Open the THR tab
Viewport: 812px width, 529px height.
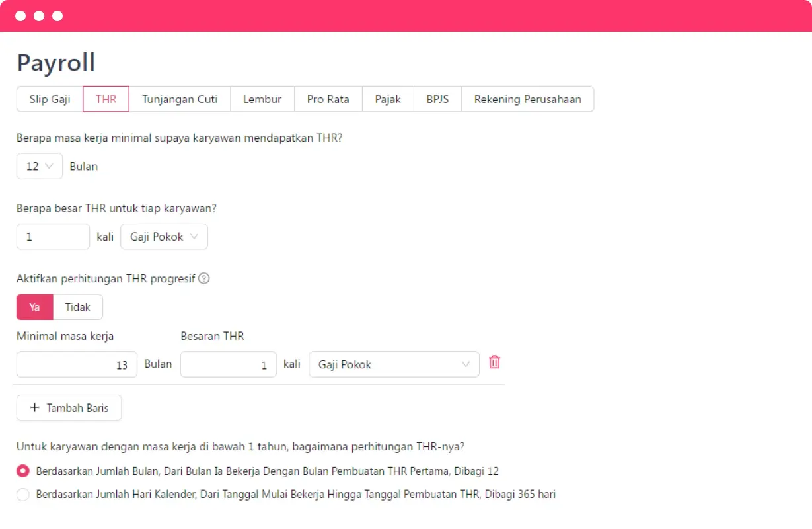pos(106,99)
